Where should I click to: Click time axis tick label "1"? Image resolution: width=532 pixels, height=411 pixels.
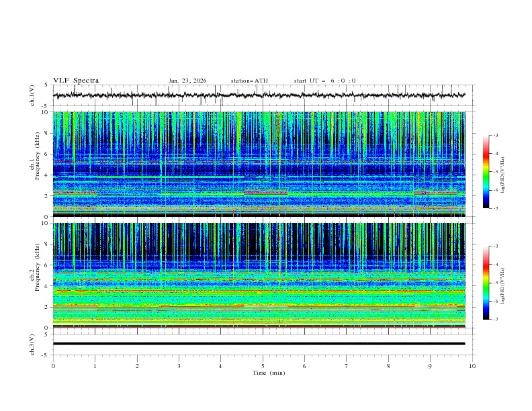point(95,366)
